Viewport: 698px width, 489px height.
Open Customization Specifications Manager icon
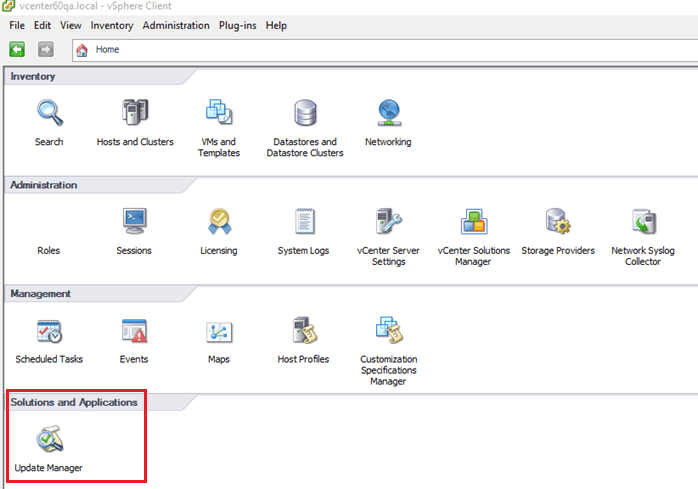(389, 330)
